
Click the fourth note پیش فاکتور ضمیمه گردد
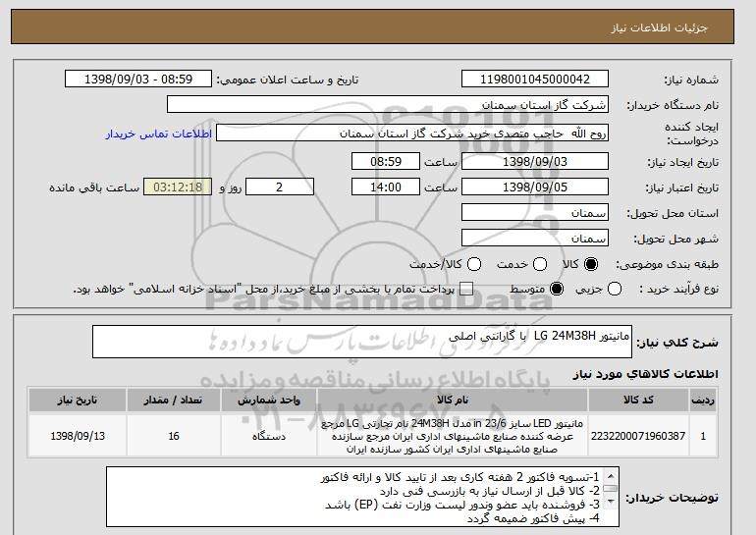coord(533,518)
